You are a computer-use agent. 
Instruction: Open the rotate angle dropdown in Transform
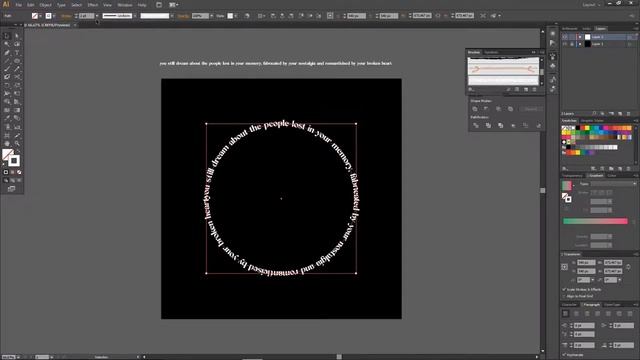tap(592, 280)
